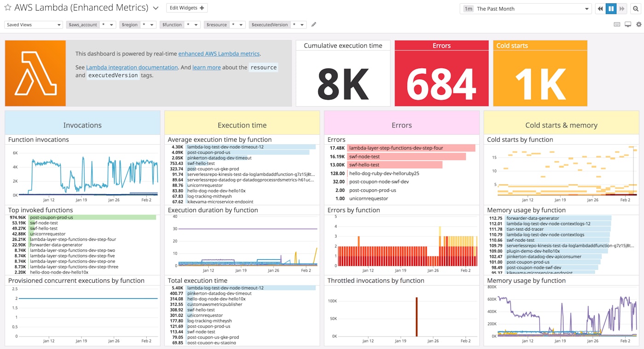Open dashboard settings gear
This screenshot has width=644, height=349.
coord(638,24)
